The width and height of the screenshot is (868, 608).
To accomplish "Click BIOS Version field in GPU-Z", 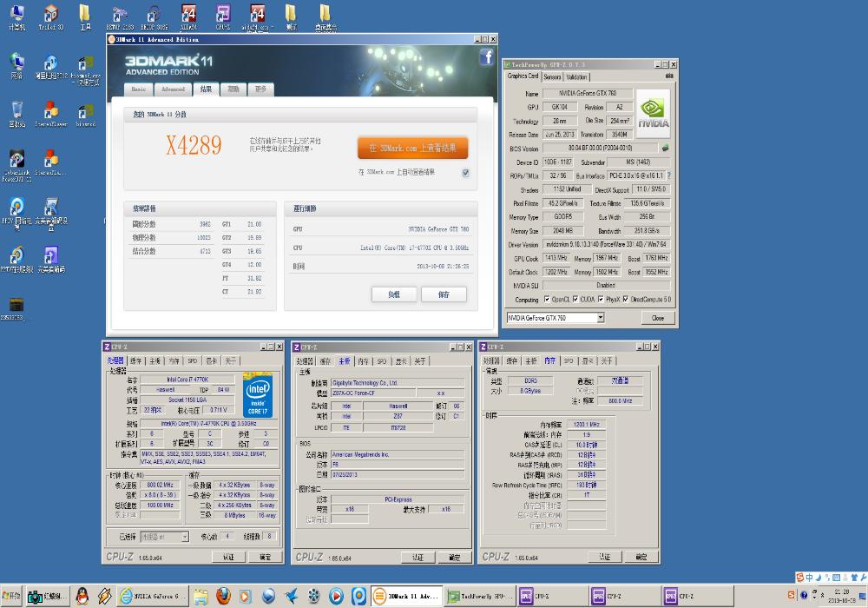I will coord(600,148).
